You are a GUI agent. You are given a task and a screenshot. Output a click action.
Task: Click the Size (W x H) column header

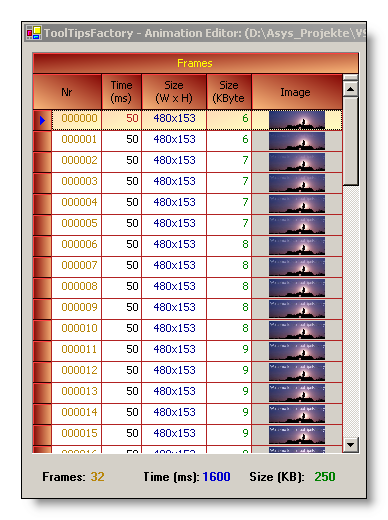(174, 92)
